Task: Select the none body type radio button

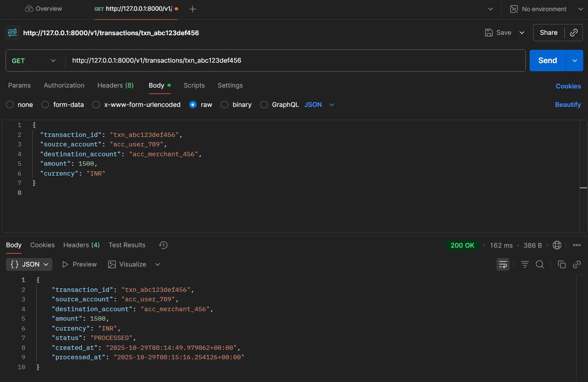Action: click(x=10, y=104)
